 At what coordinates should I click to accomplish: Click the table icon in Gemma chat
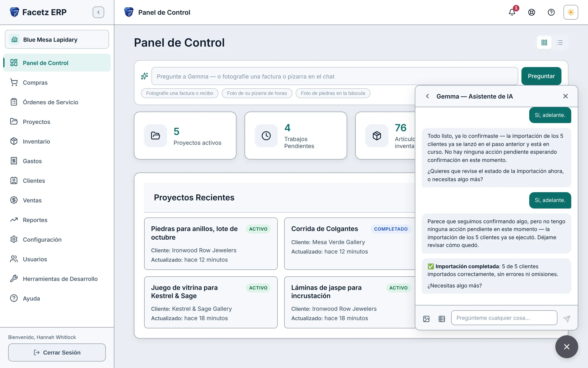[x=442, y=319]
